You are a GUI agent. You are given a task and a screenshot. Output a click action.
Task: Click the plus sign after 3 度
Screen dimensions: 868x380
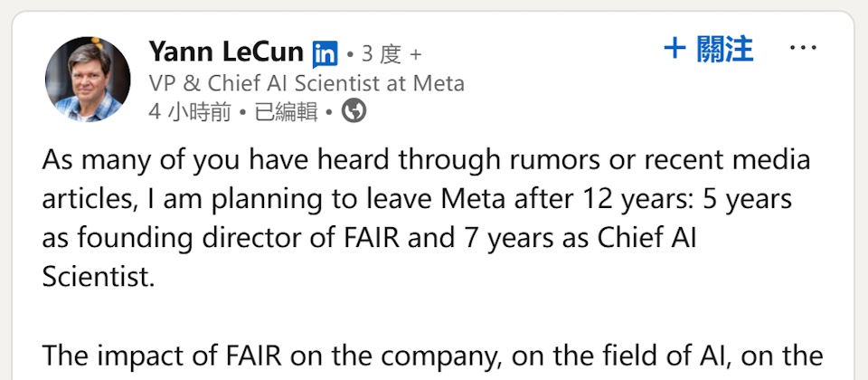416,54
